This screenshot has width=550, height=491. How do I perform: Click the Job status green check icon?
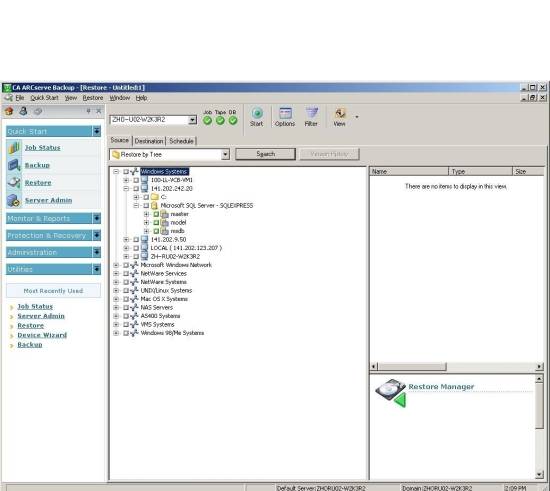click(208, 121)
